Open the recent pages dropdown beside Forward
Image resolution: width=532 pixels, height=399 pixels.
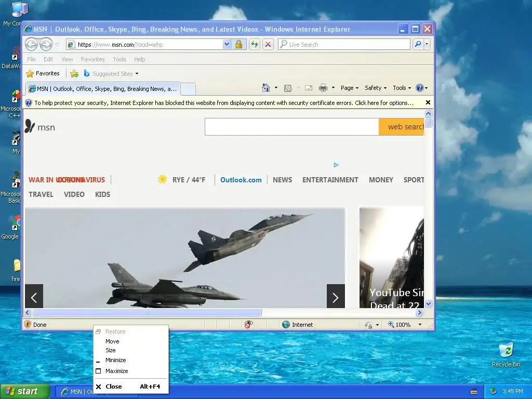click(x=57, y=45)
